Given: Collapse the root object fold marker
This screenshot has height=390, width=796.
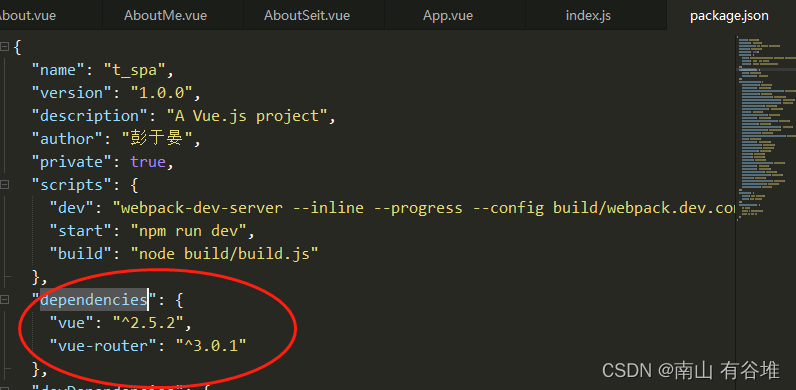Looking at the screenshot, I should [x=5, y=47].
